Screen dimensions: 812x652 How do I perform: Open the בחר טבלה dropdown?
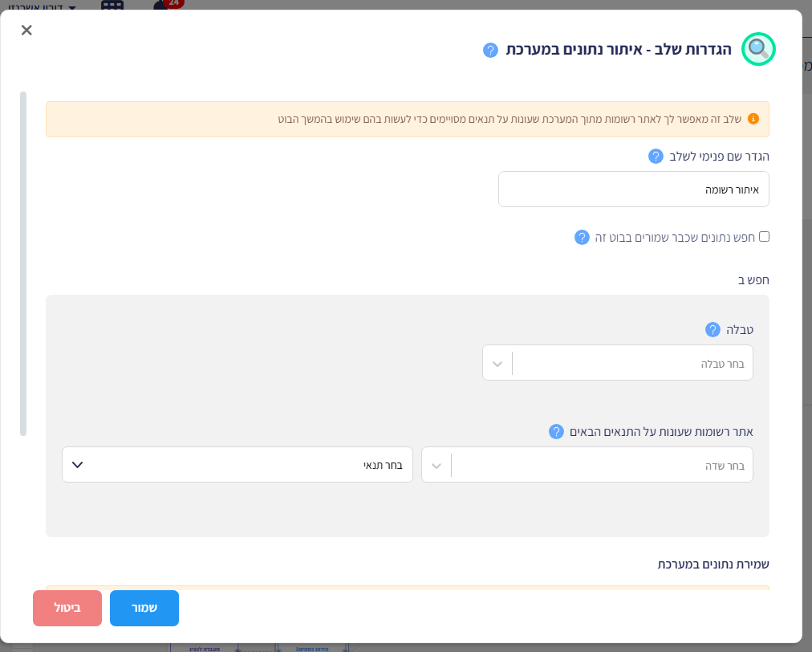617,363
